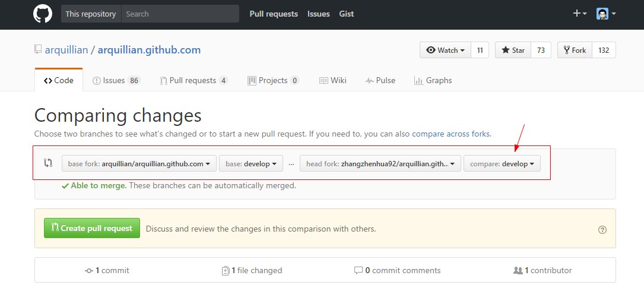This screenshot has width=644, height=288.
Task: Click the '0 commit comments' summary entry
Action: point(397,270)
